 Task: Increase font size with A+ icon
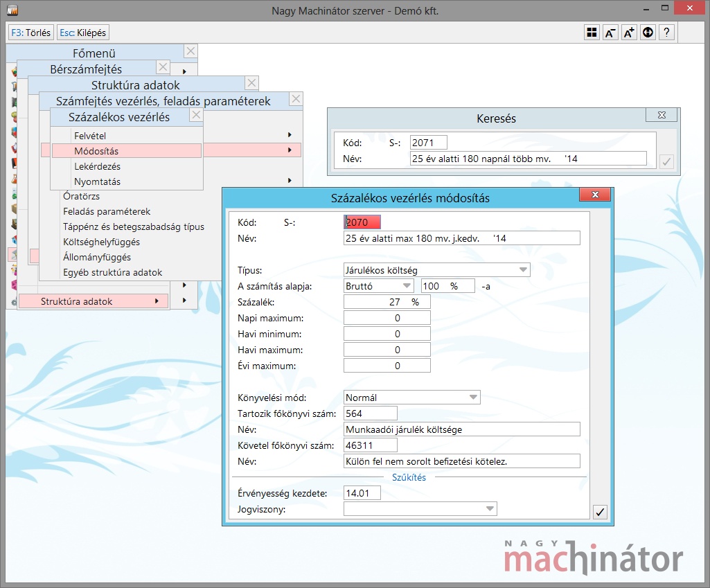tap(629, 33)
